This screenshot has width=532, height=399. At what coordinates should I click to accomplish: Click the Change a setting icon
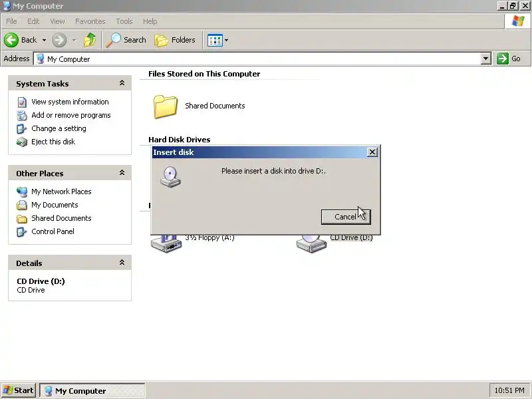(22, 128)
